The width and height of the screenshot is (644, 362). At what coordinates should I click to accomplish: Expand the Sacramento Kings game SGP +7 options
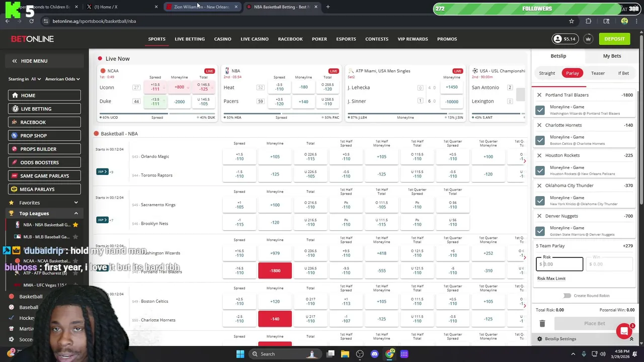pyautogui.click(x=103, y=220)
